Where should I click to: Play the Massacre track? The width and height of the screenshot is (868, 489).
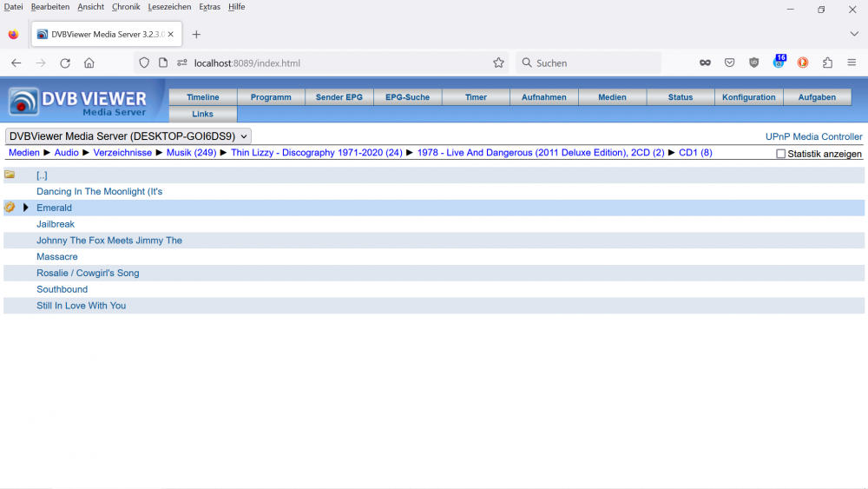point(57,256)
